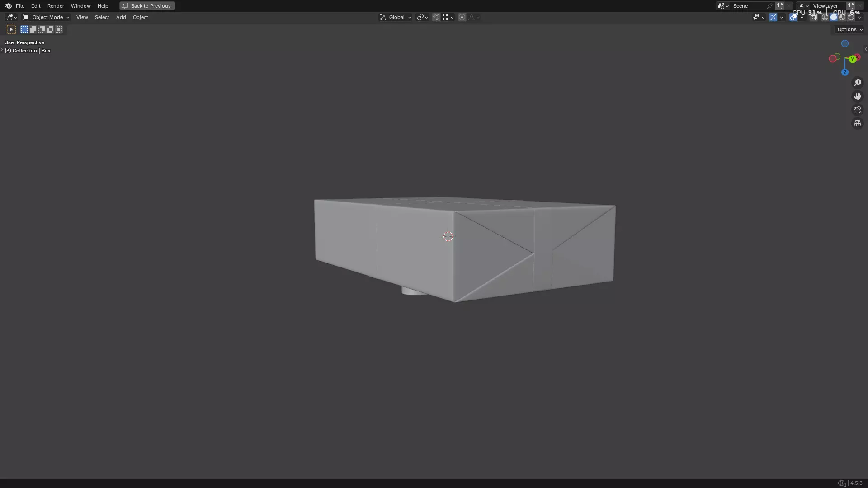Click the small cylinder under the box
This screenshot has width=868, height=488.
pos(414,291)
